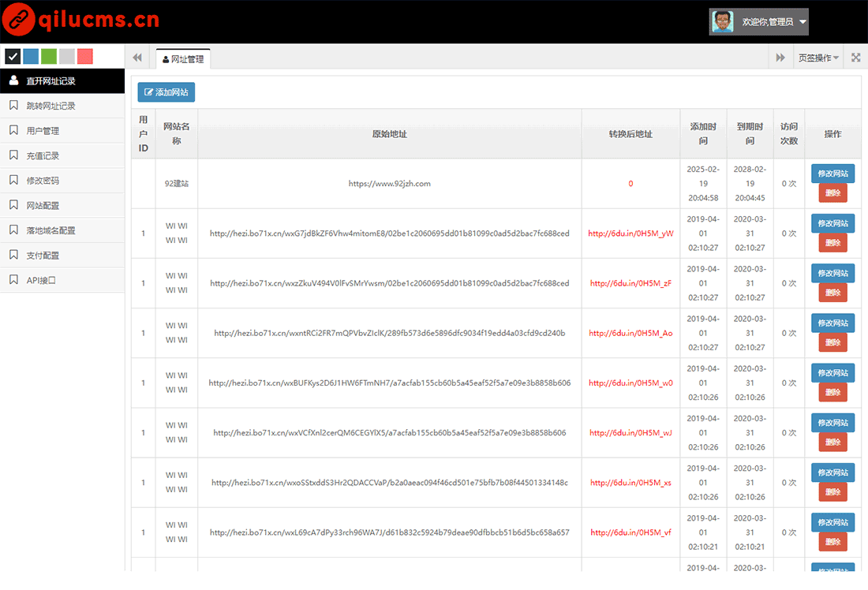868x590 pixels.
Task: Click the admin avatar picture
Action: (722, 21)
